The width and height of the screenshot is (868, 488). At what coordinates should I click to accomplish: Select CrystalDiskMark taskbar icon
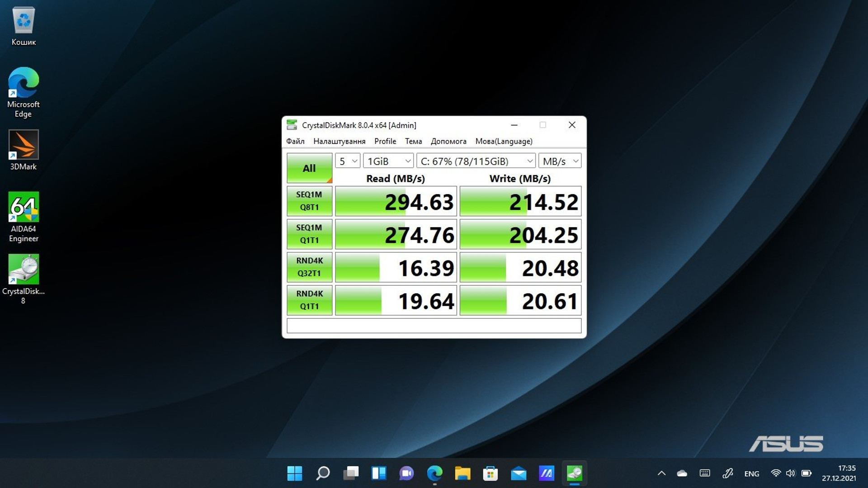pos(575,474)
